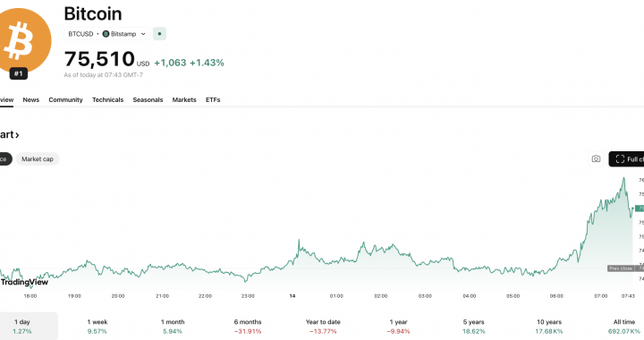Viewport: 644px width, 340px height.
Task: Open the Technicals tab
Action: pyautogui.click(x=107, y=100)
